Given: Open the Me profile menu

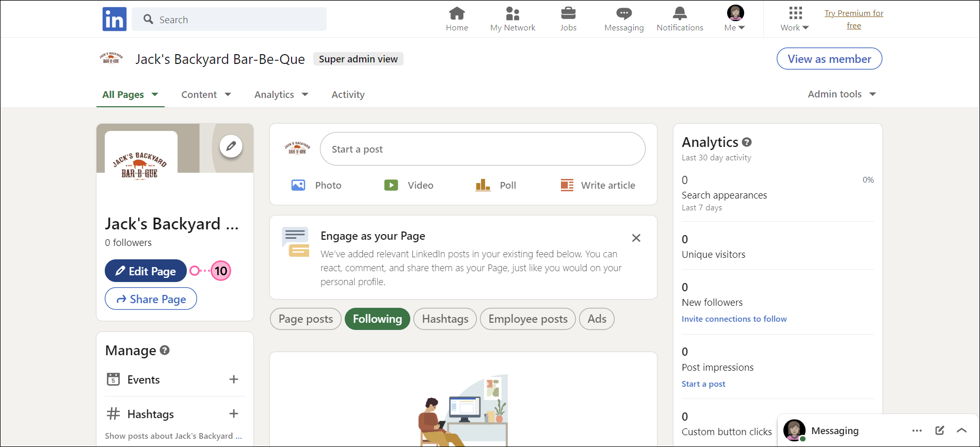Looking at the screenshot, I should (x=735, y=19).
